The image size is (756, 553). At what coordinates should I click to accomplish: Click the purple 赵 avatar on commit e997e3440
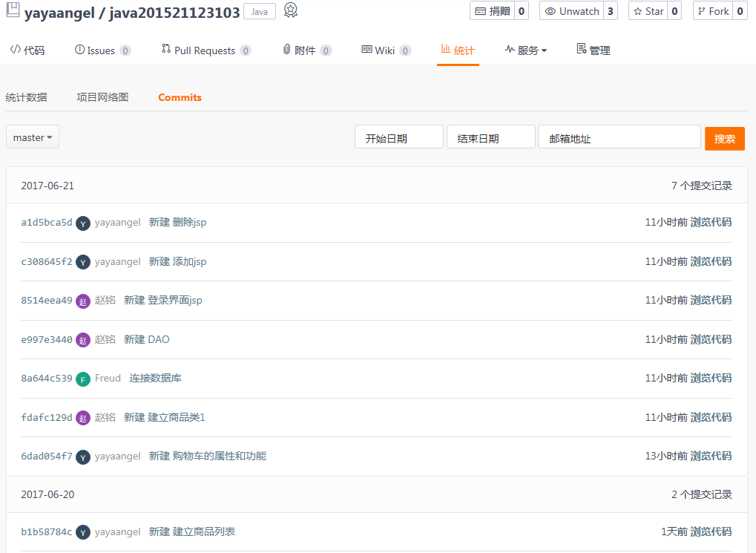(83, 340)
